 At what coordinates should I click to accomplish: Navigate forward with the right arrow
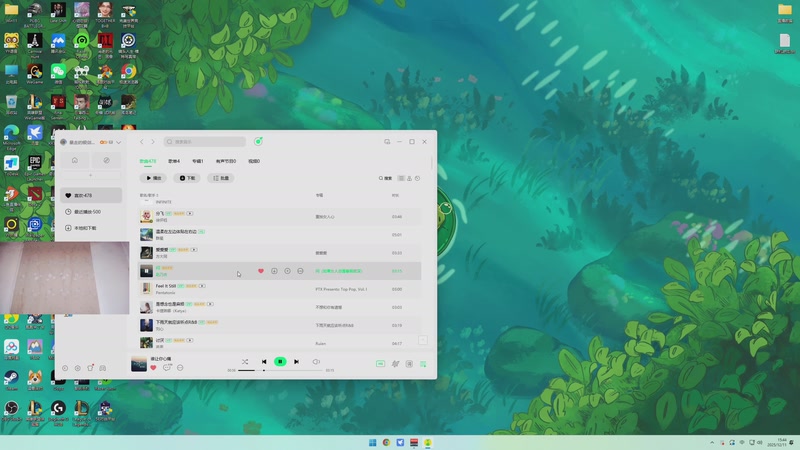153,142
